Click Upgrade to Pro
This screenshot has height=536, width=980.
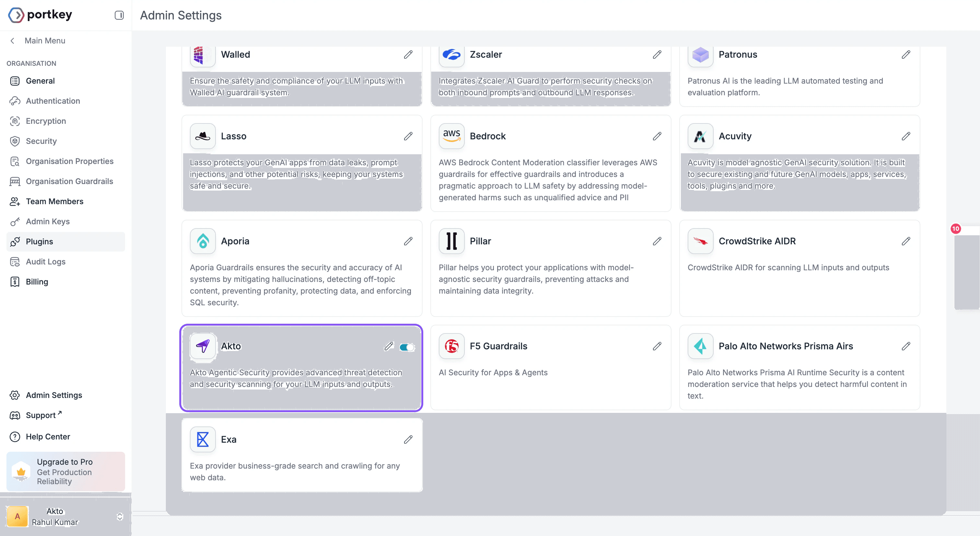tap(65, 472)
